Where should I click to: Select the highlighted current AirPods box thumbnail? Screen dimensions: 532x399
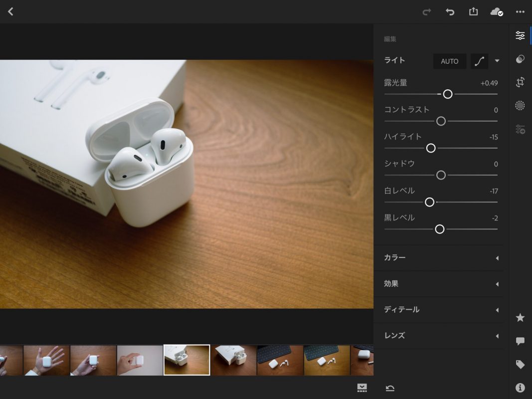[187, 360]
